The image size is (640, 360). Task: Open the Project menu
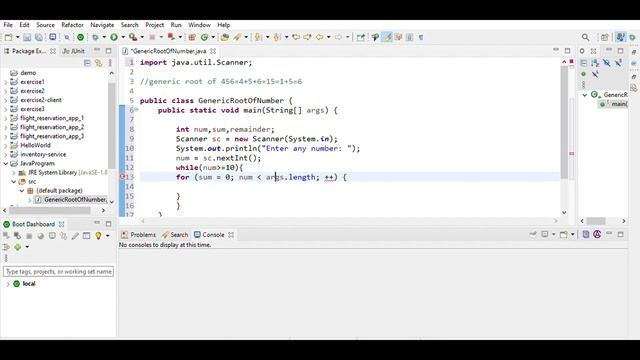pyautogui.click(x=154, y=25)
